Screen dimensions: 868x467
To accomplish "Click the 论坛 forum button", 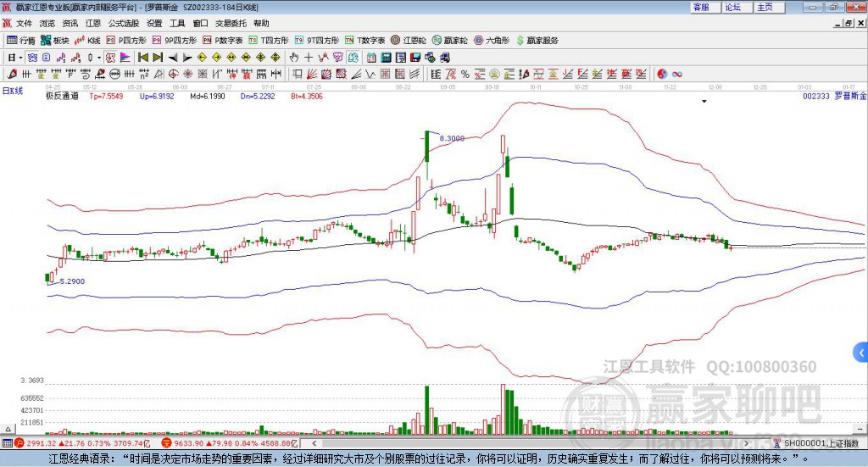I will point(737,7).
